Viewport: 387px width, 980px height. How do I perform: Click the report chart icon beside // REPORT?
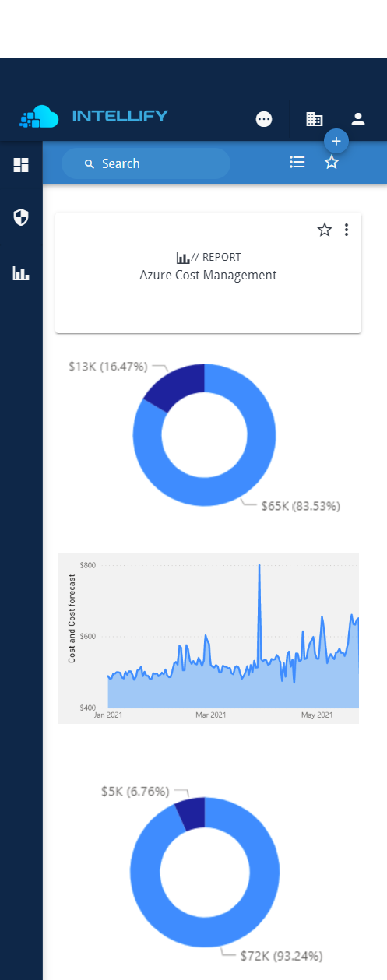[183, 258]
